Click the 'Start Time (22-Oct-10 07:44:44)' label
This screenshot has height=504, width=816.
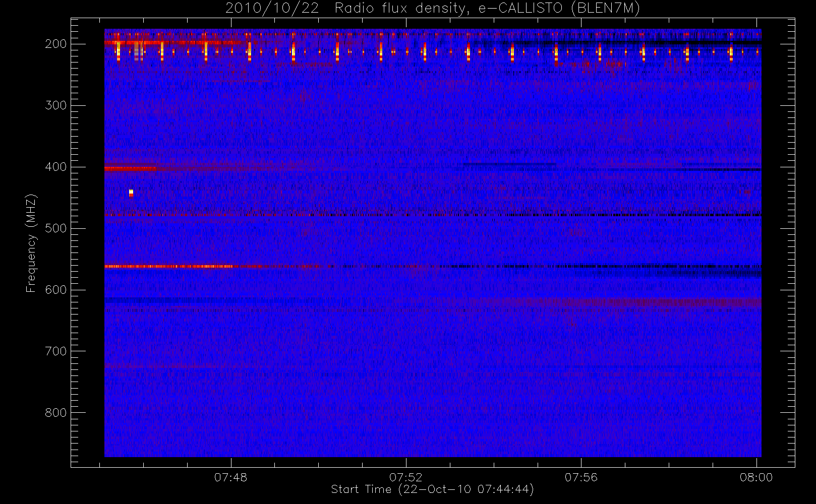pyautogui.click(x=432, y=489)
